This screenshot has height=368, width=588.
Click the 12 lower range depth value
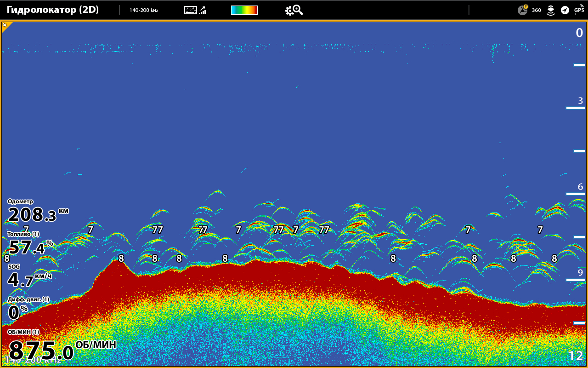[x=576, y=356]
